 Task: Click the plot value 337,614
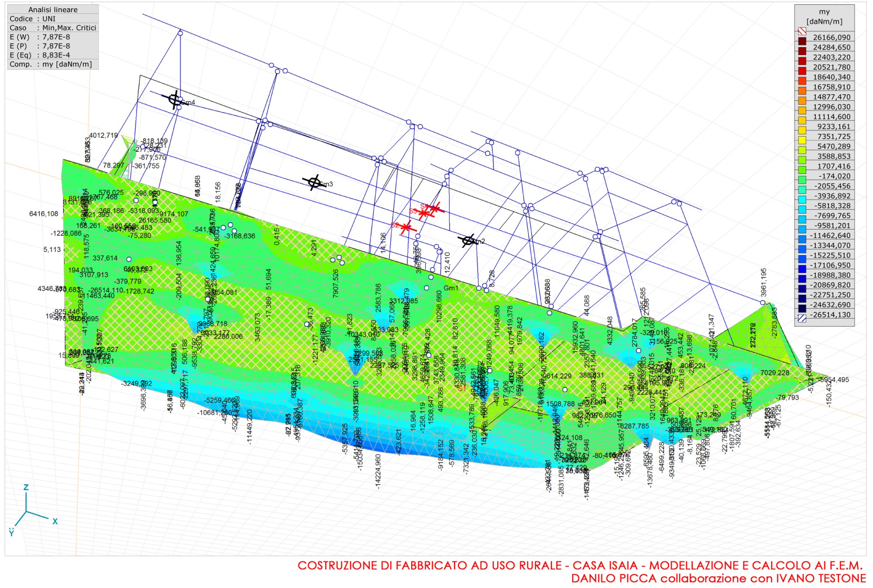click(105, 258)
